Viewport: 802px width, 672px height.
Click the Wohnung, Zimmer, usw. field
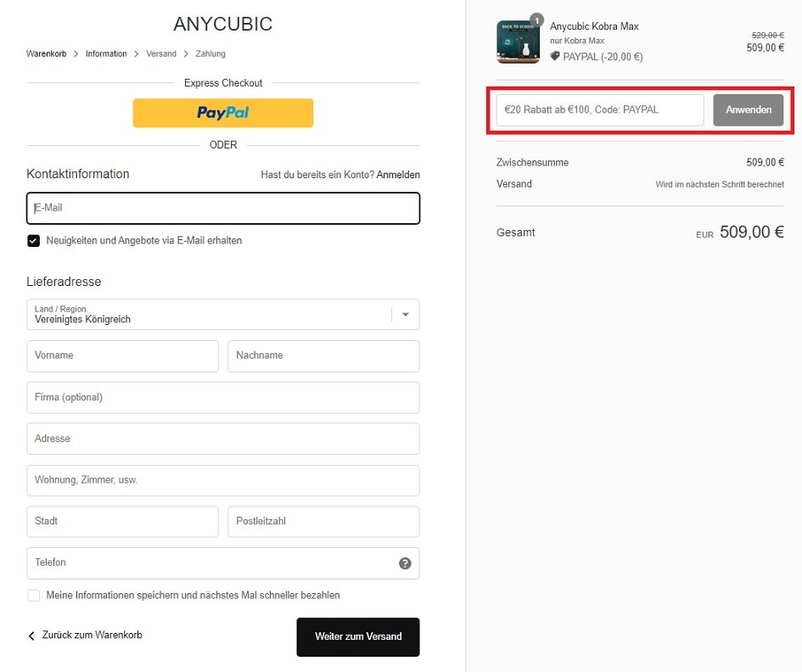click(x=223, y=480)
